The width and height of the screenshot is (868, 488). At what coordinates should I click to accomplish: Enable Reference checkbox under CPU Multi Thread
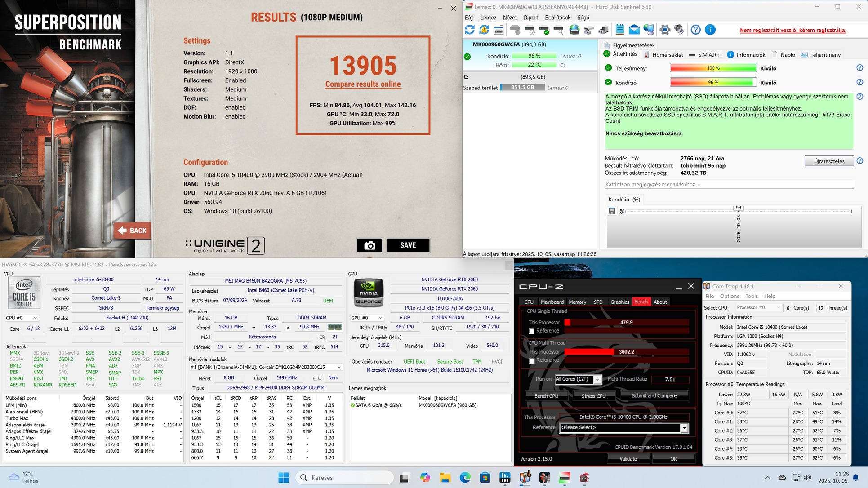click(531, 360)
